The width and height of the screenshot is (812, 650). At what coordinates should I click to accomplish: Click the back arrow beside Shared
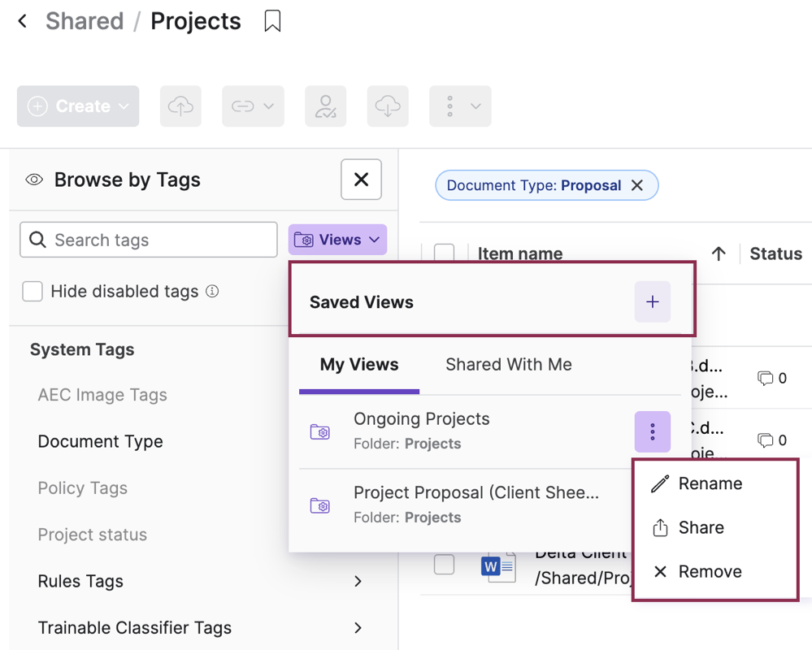[23, 21]
